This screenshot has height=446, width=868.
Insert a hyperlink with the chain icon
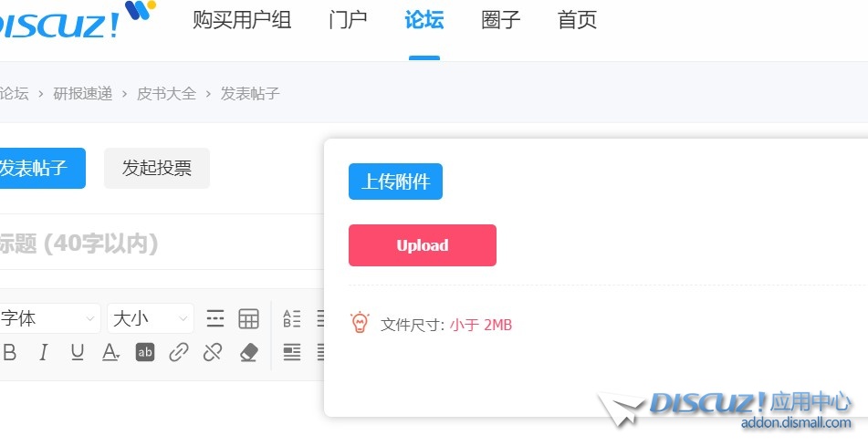[179, 352]
